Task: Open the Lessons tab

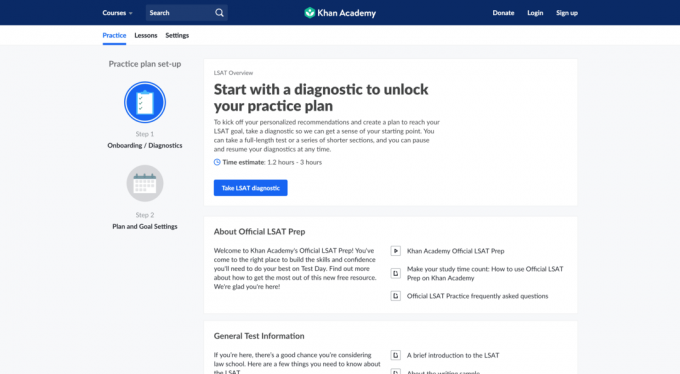Action: [146, 36]
